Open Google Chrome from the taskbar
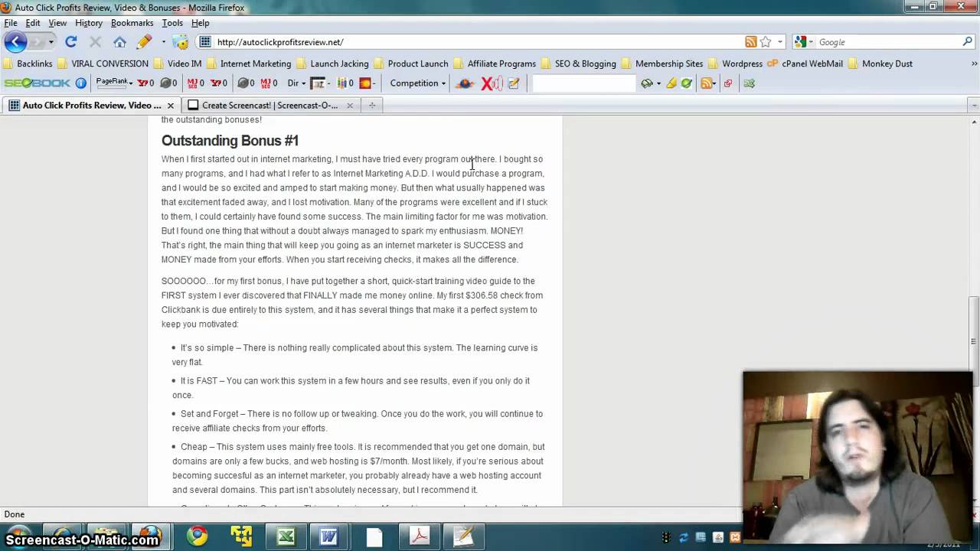This screenshot has width=980, height=551. 198,536
